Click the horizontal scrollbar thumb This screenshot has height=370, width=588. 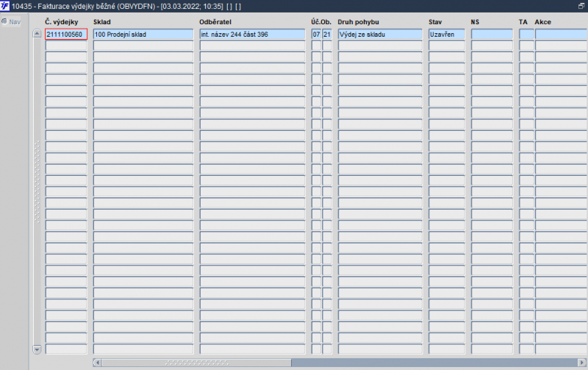[x=196, y=363]
